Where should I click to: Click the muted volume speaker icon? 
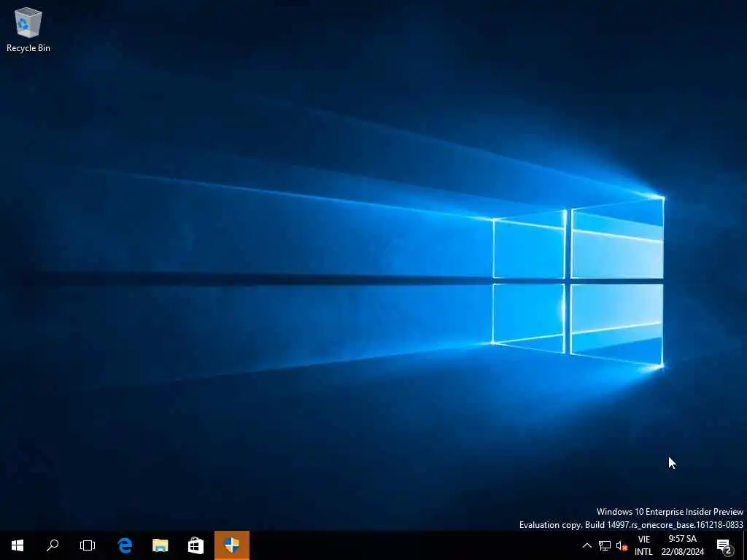pyautogui.click(x=622, y=545)
